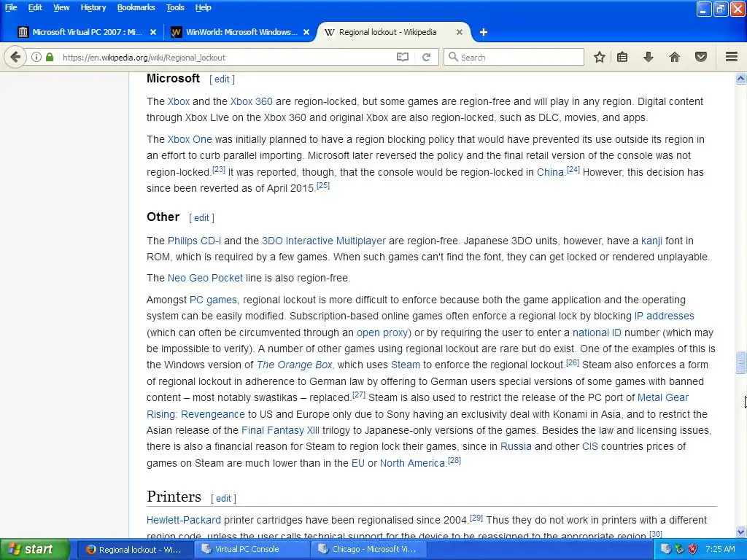The width and height of the screenshot is (747, 560).
Task: Open the View menu
Action: [61, 7]
